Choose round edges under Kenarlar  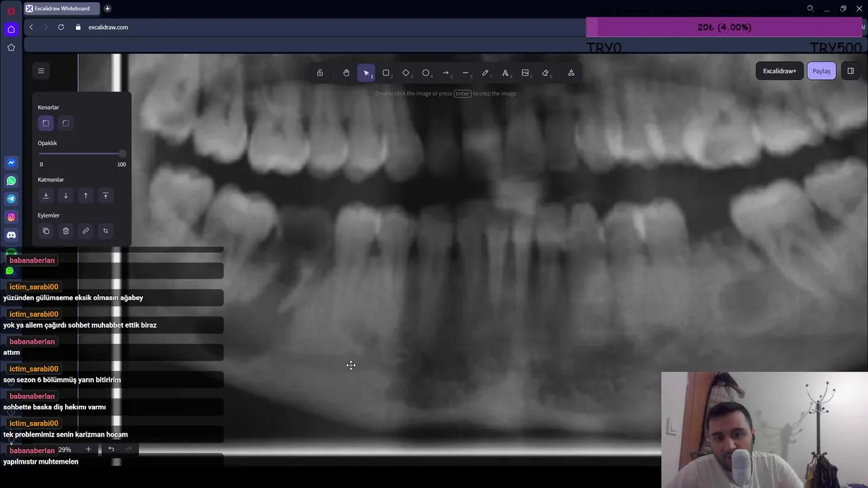66,123
